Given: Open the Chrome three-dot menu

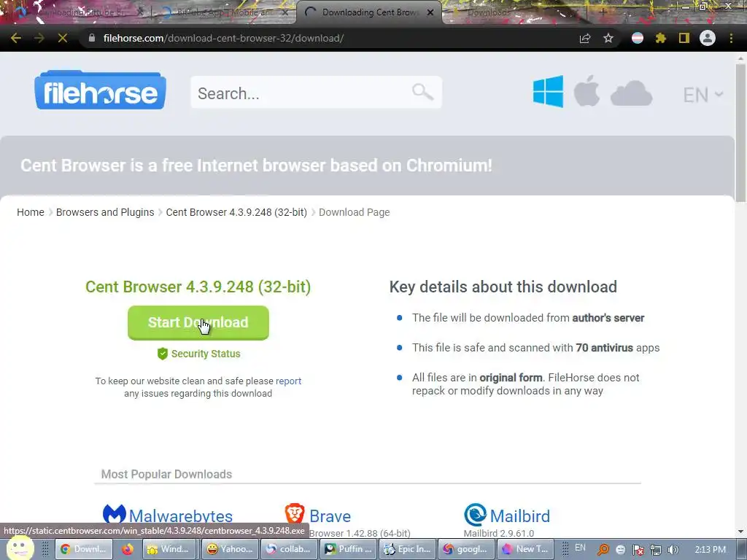Looking at the screenshot, I should coord(731,38).
